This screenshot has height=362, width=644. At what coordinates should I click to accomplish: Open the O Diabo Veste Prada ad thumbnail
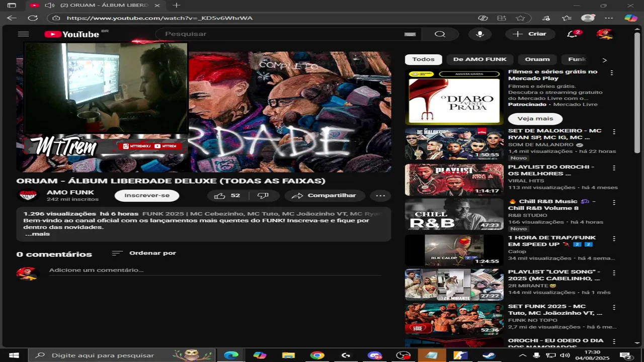(x=454, y=98)
